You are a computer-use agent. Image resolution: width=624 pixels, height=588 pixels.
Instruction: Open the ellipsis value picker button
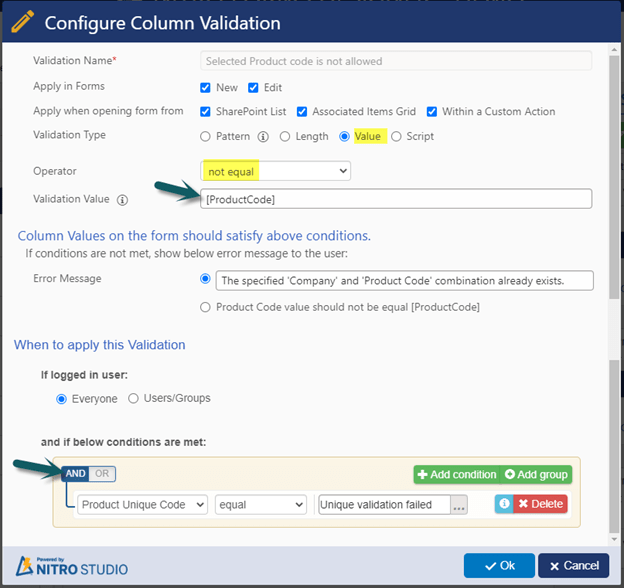[459, 505]
